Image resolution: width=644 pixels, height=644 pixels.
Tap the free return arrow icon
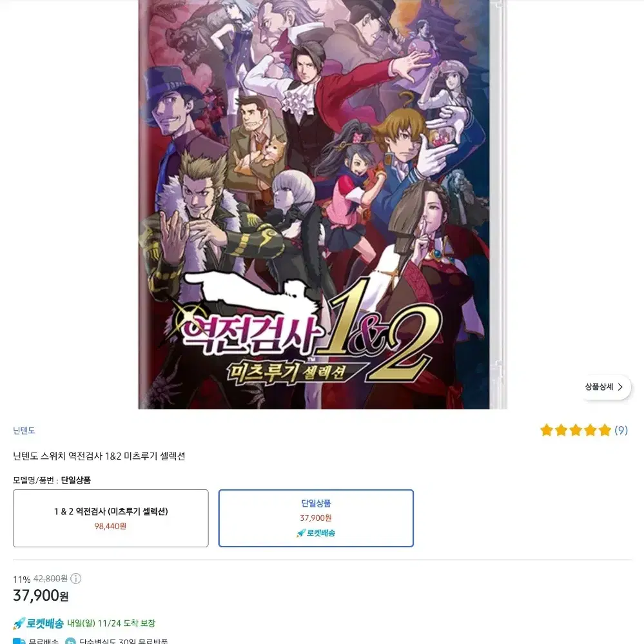tap(71, 641)
